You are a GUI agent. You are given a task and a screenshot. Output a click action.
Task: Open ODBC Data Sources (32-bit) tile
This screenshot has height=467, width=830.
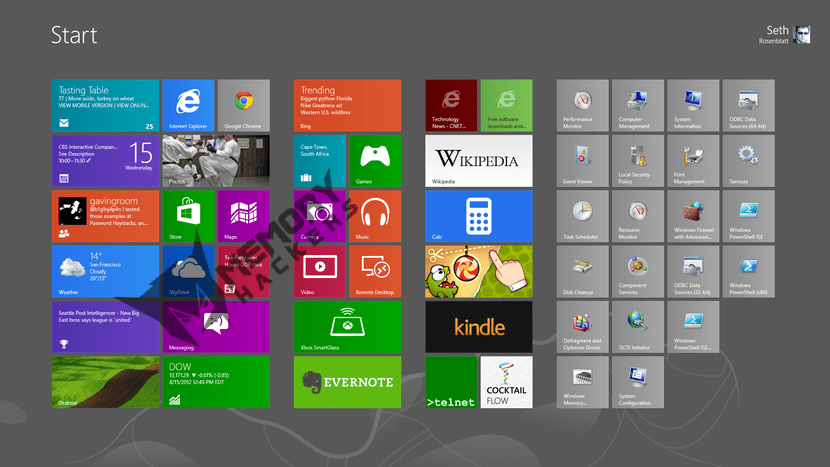pyautogui.click(x=693, y=271)
